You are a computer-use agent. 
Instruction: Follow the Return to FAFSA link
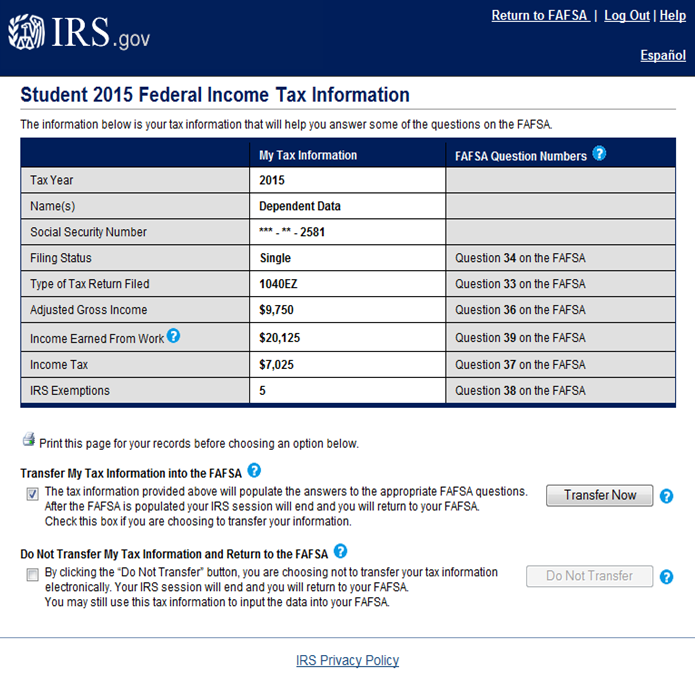tap(540, 16)
